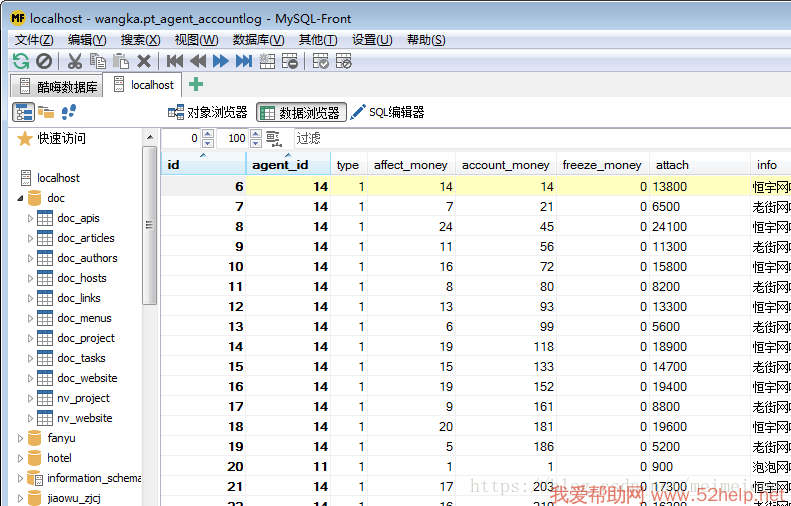This screenshot has height=506, width=791.
Task: Sort by the account_money column header
Action: 505,165
